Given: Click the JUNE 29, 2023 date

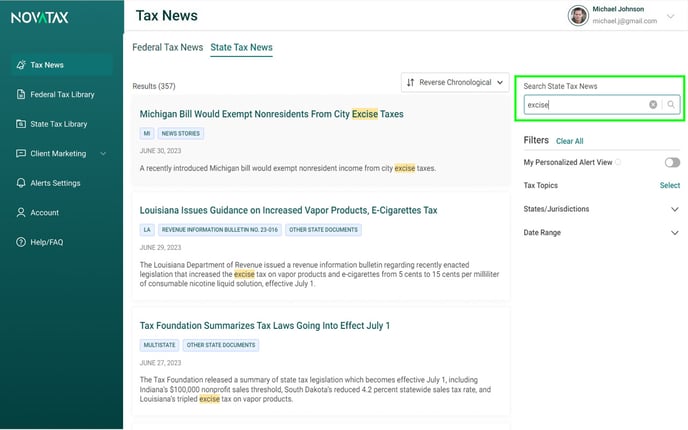Looking at the screenshot, I should click(160, 247).
